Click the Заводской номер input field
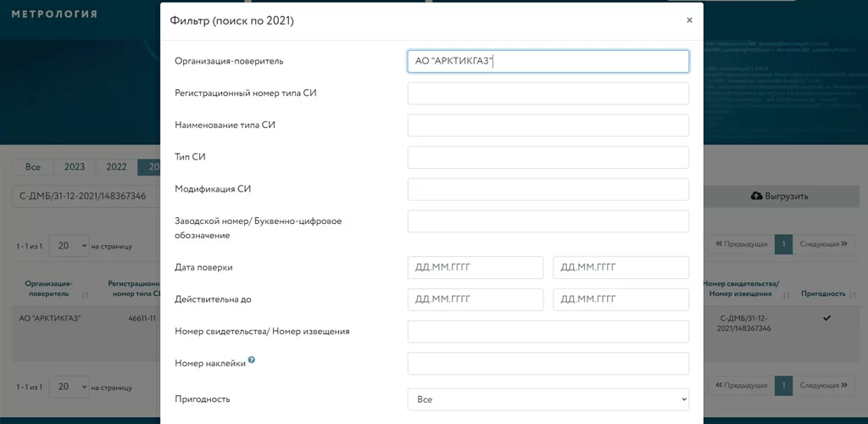 click(x=548, y=221)
